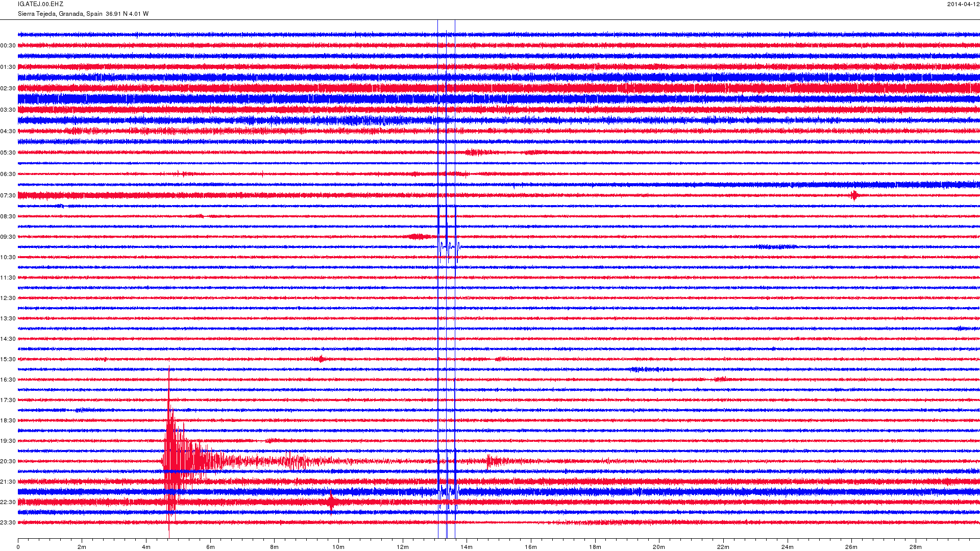980x551 pixels.
Task: Click the 03:30 time label
Action: coord(8,110)
